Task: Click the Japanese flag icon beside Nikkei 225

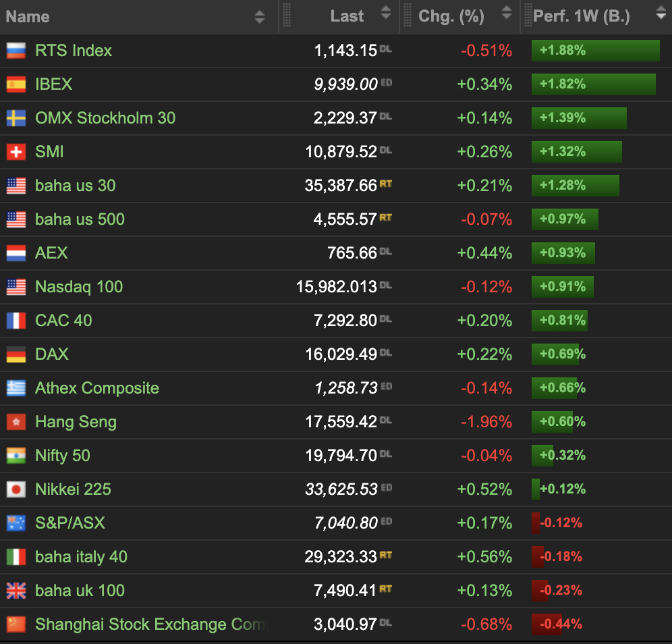Action: (x=16, y=489)
